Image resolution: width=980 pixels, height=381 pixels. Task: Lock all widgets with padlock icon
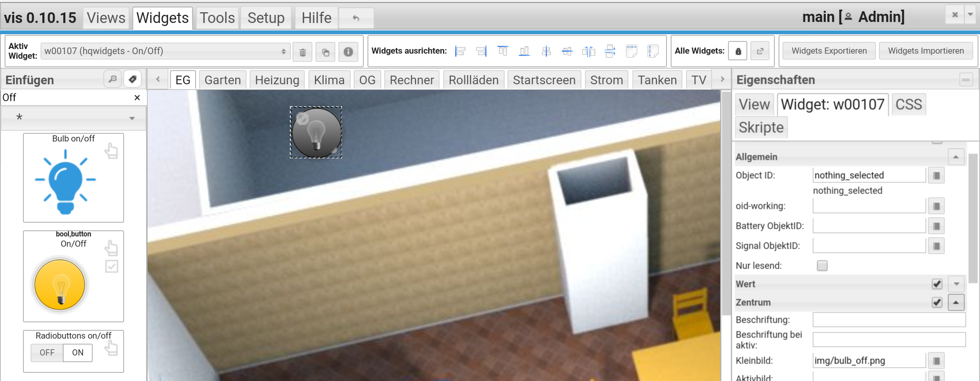click(x=738, y=51)
